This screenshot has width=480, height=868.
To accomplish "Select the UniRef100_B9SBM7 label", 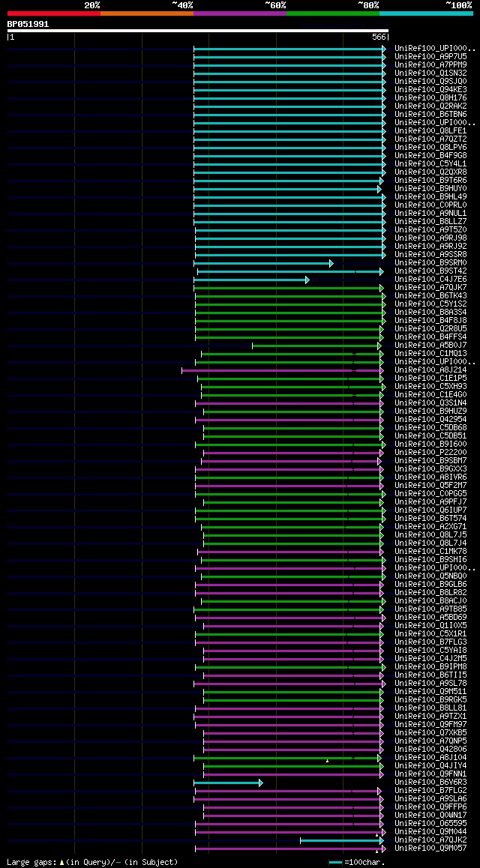I will coord(430,460).
